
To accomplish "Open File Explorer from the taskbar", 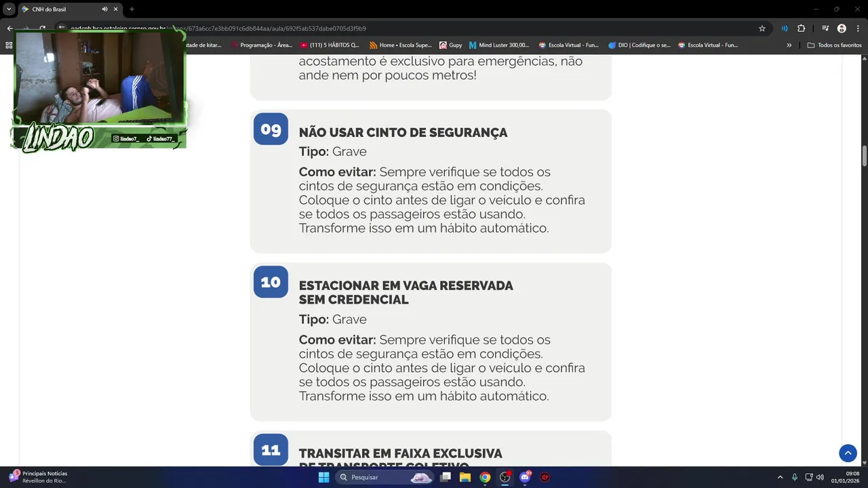I will pyautogui.click(x=465, y=477).
